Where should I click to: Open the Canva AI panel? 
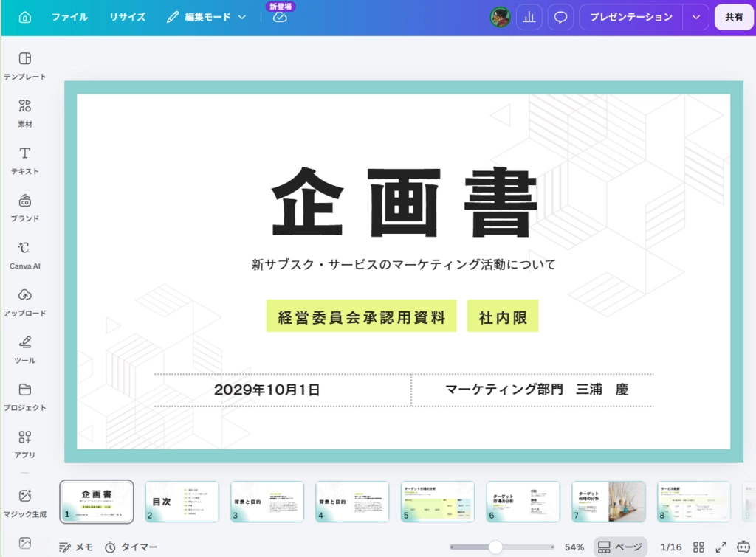[x=25, y=255]
